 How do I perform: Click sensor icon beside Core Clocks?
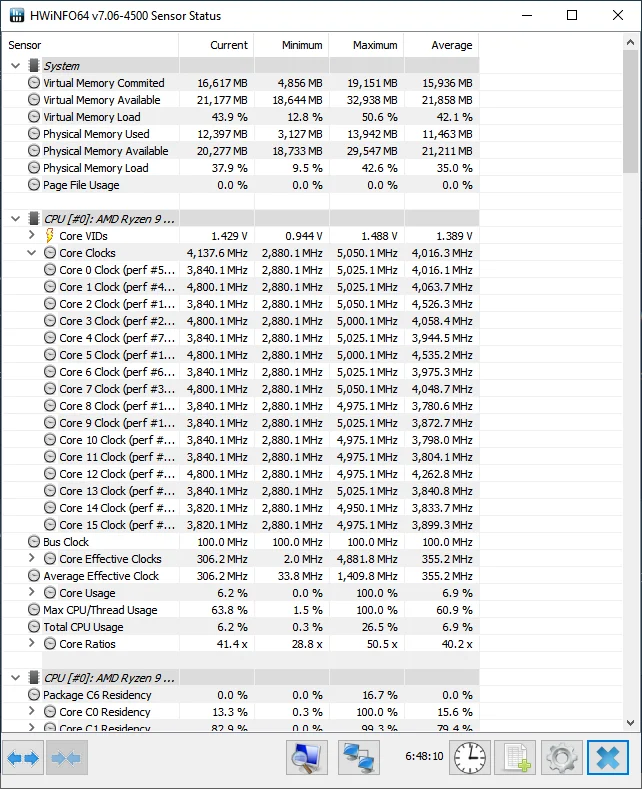[50, 253]
